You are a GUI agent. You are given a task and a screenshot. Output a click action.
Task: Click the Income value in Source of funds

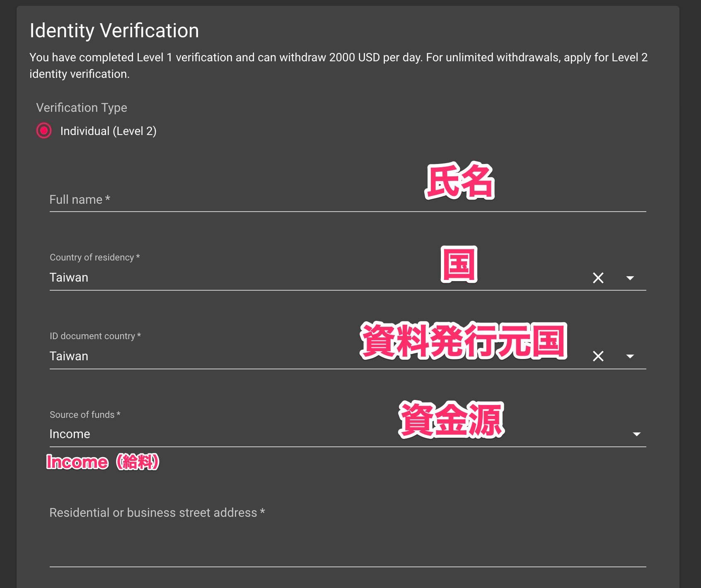70,434
